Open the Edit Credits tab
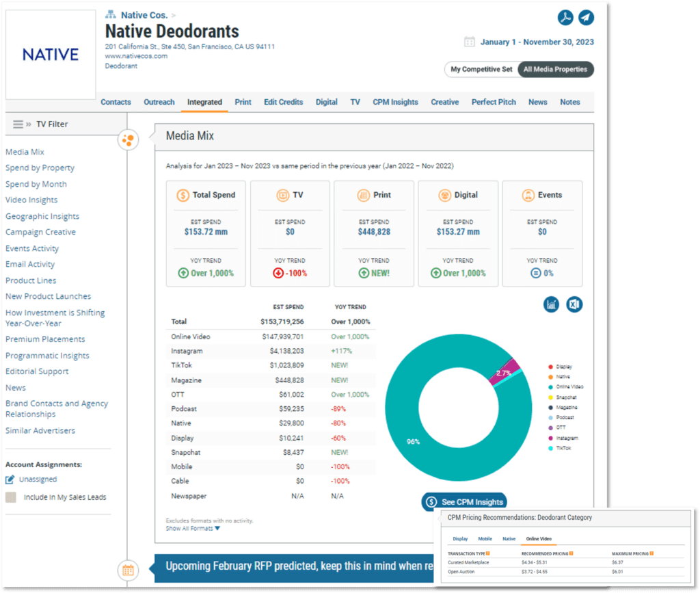 tap(283, 102)
